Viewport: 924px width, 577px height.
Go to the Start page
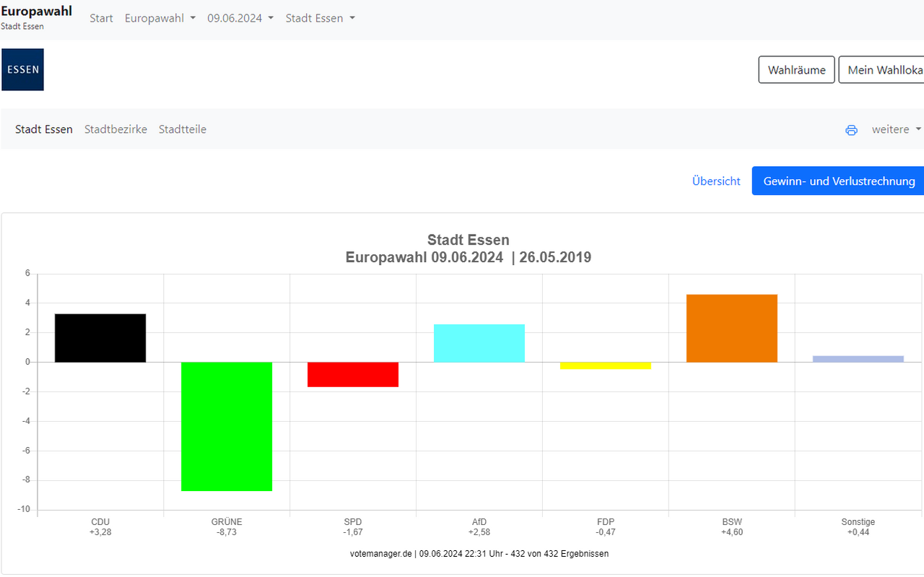(x=101, y=18)
